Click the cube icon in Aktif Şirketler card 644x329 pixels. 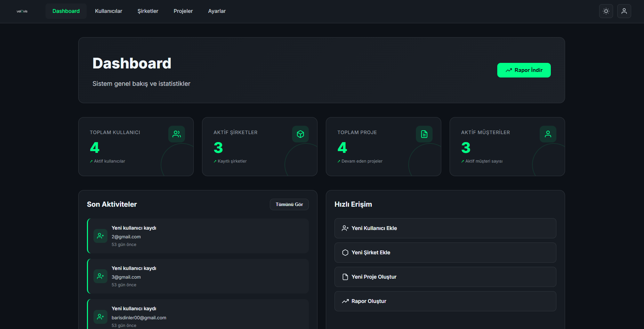300,134
